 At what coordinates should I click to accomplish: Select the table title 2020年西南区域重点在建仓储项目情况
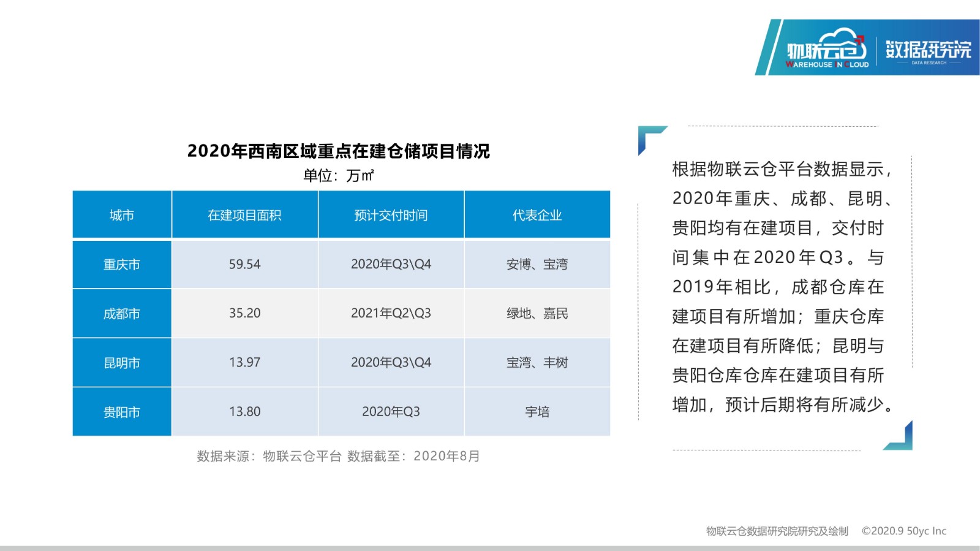(339, 151)
